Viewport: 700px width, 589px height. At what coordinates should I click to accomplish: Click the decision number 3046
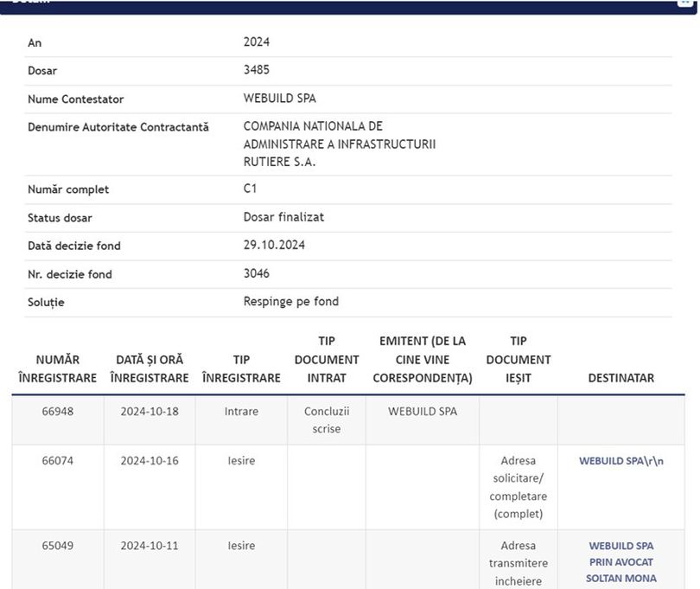point(257,273)
